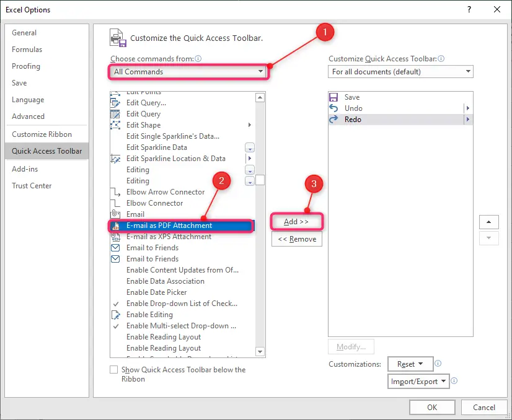Viewport: 512px width, 420px height.
Task: Check Show Quick Access Toolbar below the Ribbon
Action: (x=113, y=369)
